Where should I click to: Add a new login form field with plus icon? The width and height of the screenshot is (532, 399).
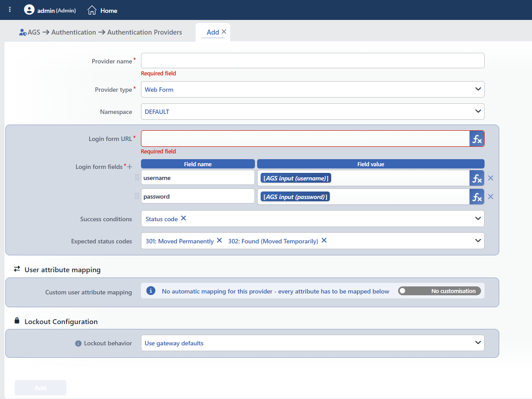point(130,167)
